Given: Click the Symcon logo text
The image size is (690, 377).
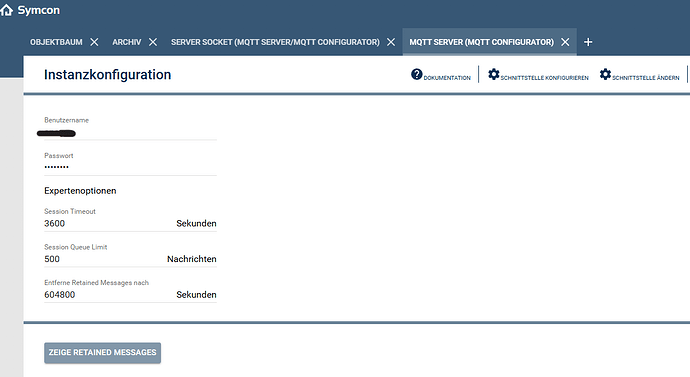Looking at the screenshot, I should point(39,10).
